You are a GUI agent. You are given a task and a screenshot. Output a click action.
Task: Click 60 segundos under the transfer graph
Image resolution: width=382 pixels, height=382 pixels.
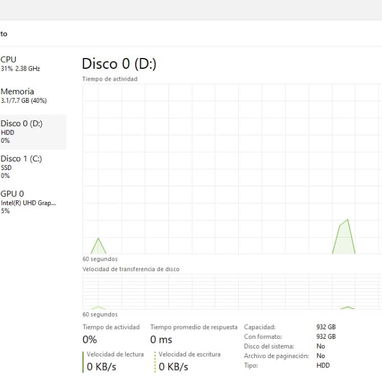click(x=100, y=314)
